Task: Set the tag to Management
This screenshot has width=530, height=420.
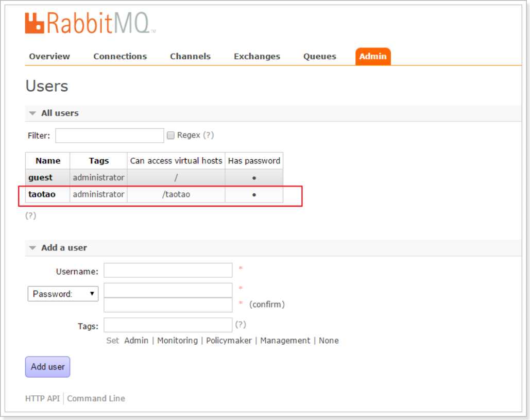Action: coord(285,341)
